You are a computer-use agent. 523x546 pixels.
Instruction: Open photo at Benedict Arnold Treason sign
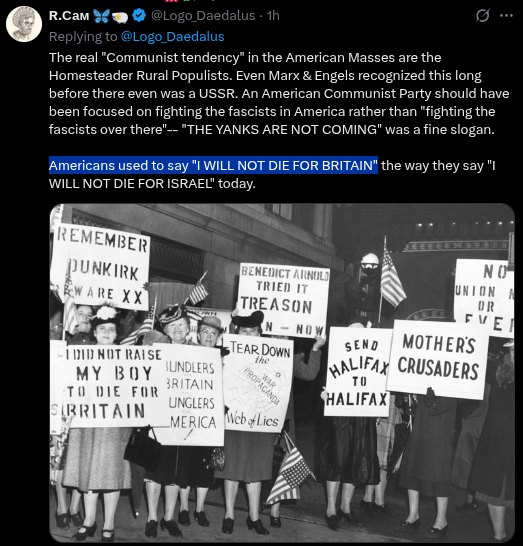click(x=283, y=299)
